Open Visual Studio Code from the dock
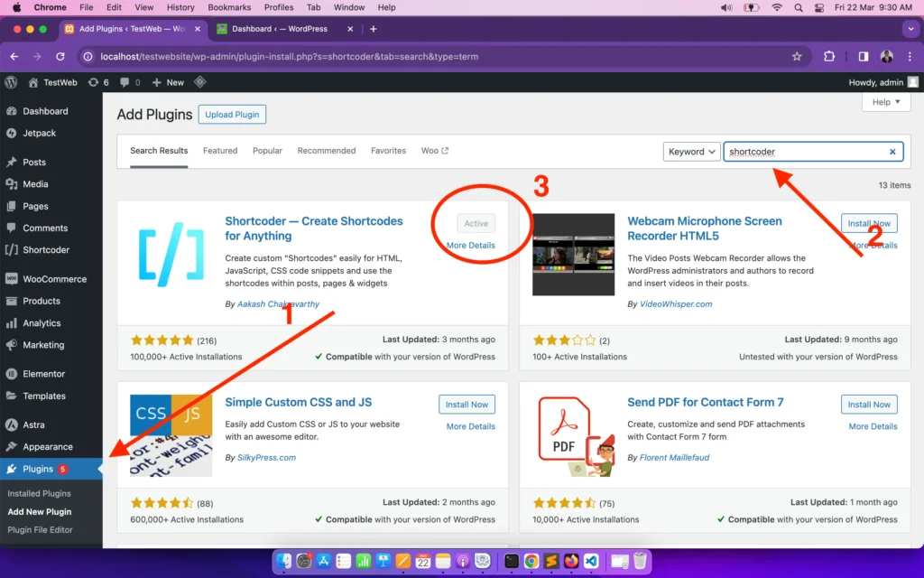Viewport: 924px width, 578px height. click(x=591, y=561)
